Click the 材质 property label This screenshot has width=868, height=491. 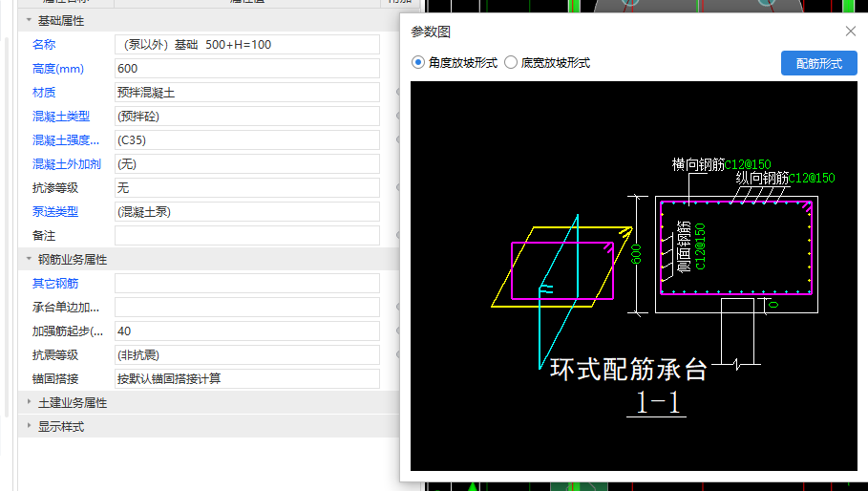[x=44, y=93]
